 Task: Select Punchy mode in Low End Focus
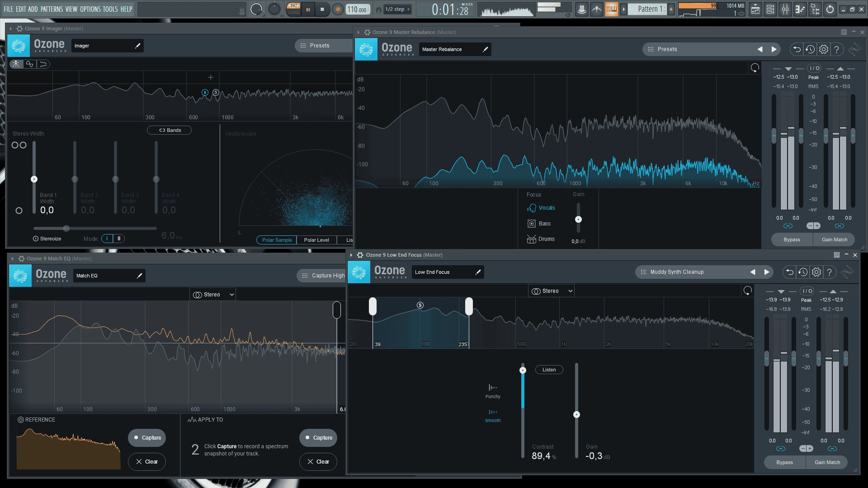coord(493,391)
